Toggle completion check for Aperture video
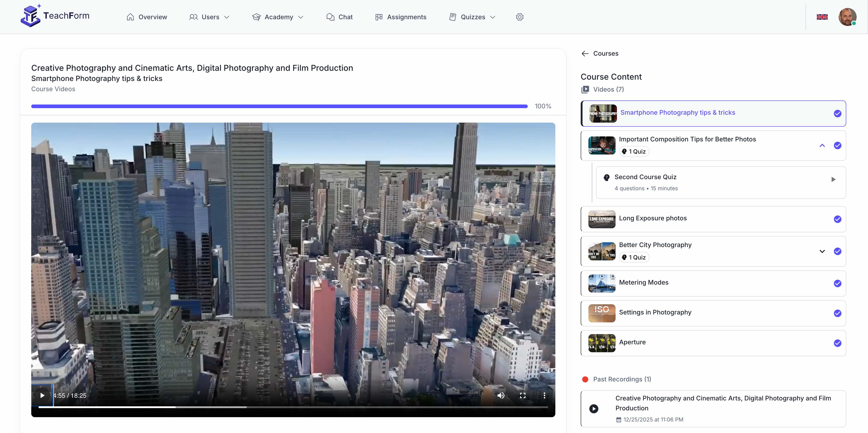868x433 pixels. point(837,343)
